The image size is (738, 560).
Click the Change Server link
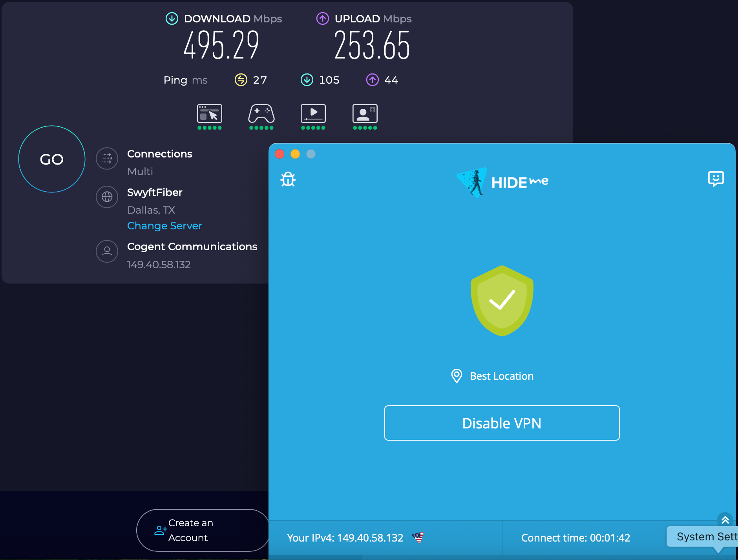[164, 226]
